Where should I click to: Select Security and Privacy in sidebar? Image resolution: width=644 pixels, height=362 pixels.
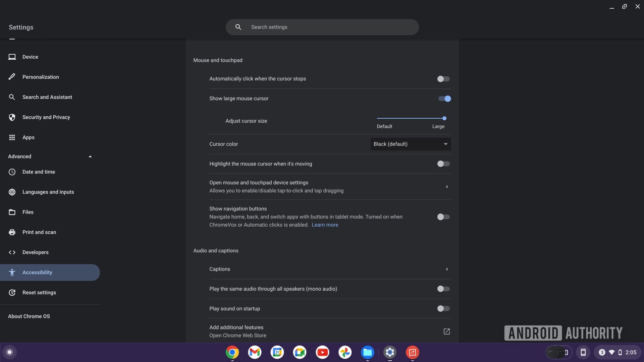click(x=46, y=117)
